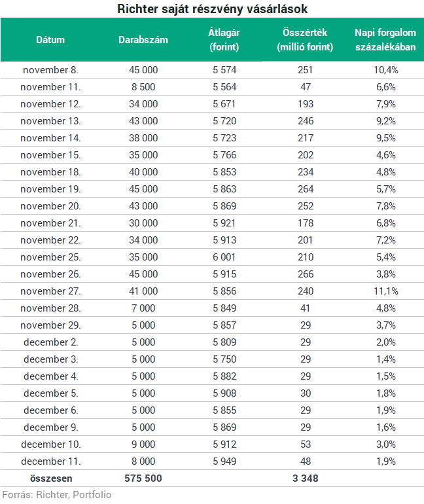This screenshot has height=504, width=424.
Task: Click the 7 000 quantity cell
Action: pos(143,308)
